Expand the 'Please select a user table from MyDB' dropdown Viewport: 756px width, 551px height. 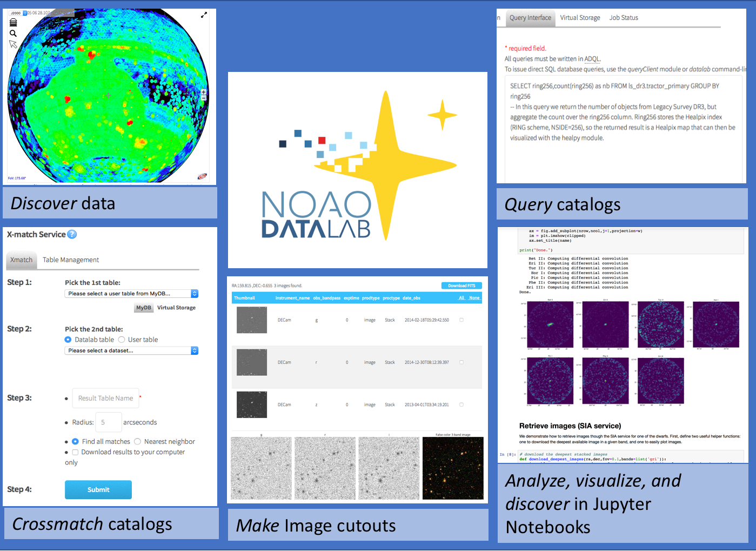tap(132, 294)
